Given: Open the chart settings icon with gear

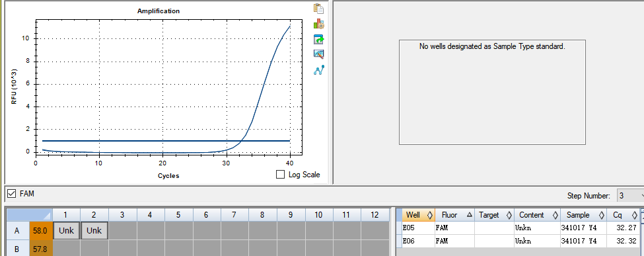Looking at the screenshot, I should 319,24.
